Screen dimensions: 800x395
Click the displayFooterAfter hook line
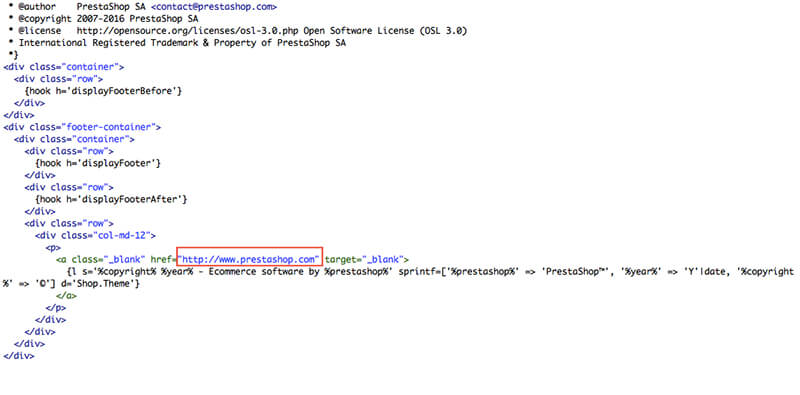click(111, 199)
